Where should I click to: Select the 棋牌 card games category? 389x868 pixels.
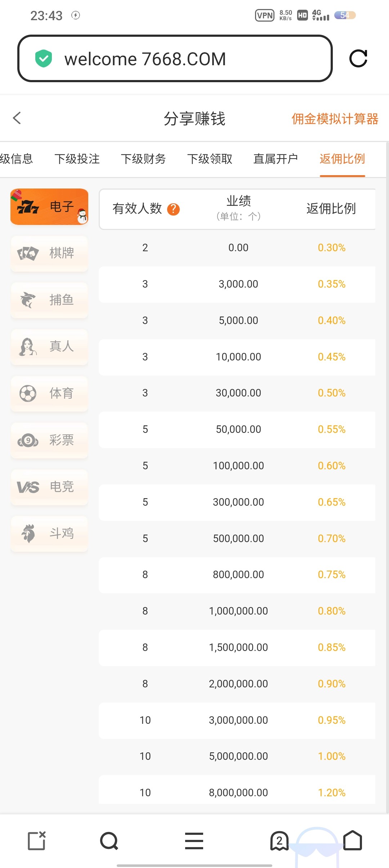pyautogui.click(x=49, y=253)
